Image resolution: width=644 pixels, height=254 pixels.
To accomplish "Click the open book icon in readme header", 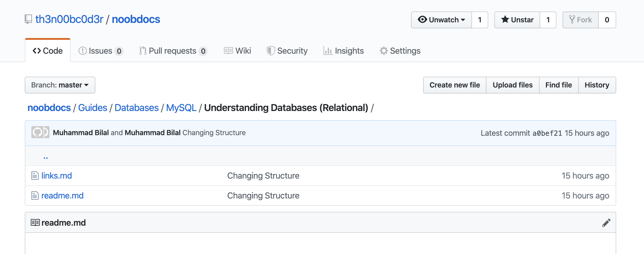I will pyautogui.click(x=35, y=223).
